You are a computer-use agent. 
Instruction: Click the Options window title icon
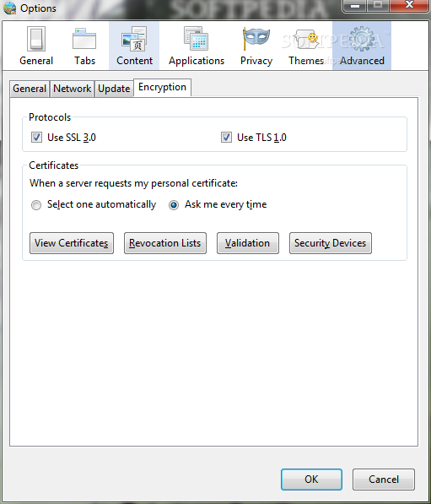[9, 8]
